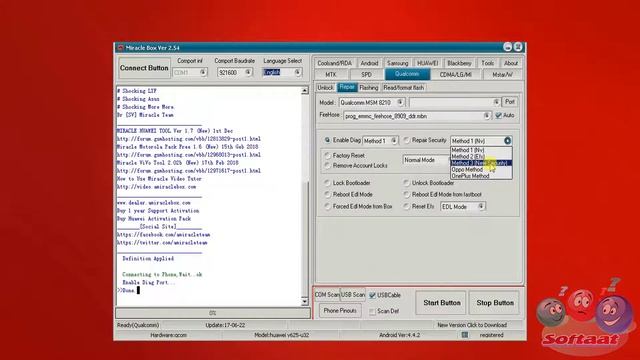The width and height of the screenshot is (640, 360).
Task: Open the About tab
Action: (511, 63)
